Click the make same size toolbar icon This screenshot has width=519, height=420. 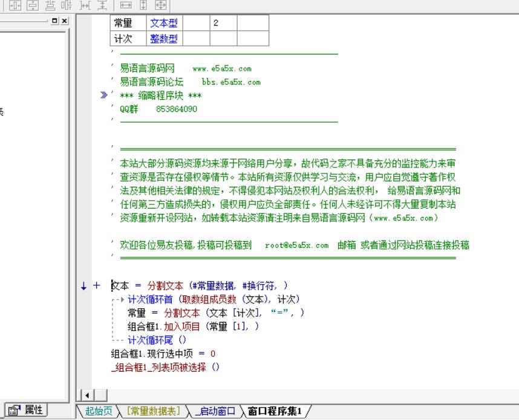160,5
